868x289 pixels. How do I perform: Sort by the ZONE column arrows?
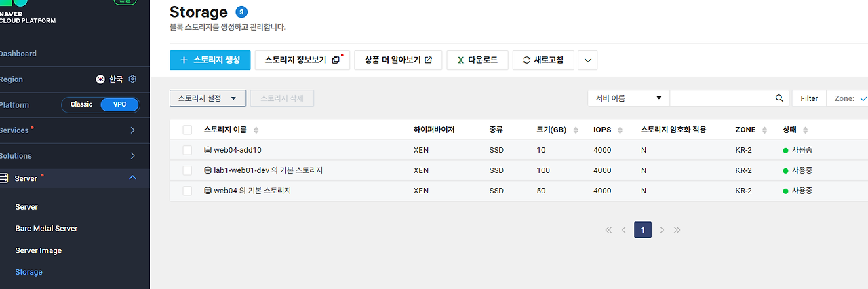pyautogui.click(x=764, y=130)
